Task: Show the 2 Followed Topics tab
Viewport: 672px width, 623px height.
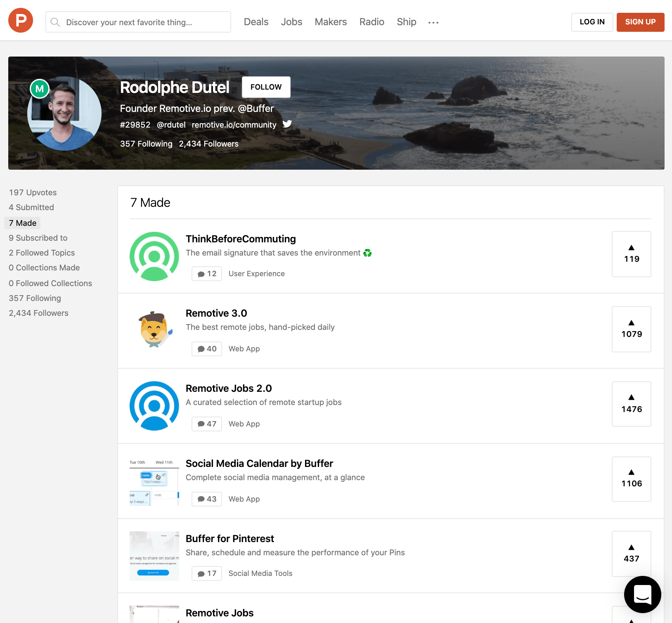Action: click(42, 253)
